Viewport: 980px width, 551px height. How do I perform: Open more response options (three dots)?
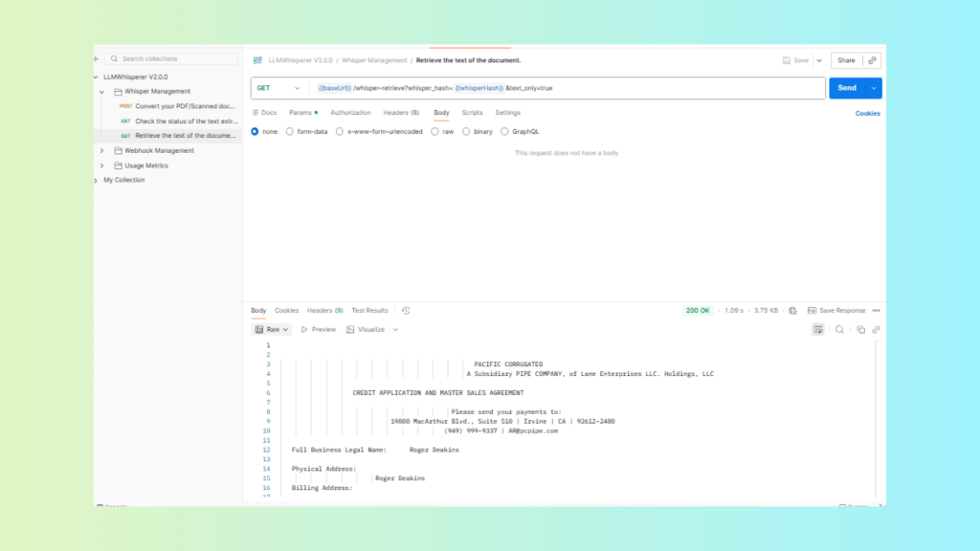point(876,311)
